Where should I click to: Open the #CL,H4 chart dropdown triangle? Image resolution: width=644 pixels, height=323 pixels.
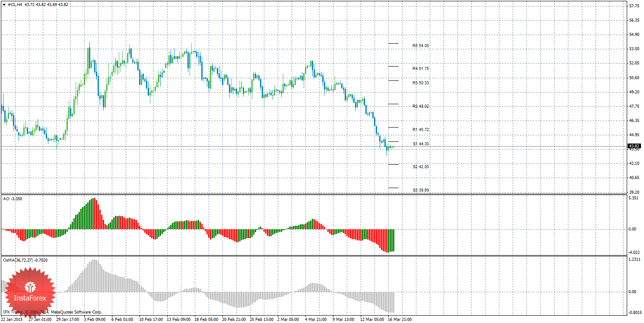[4, 4]
